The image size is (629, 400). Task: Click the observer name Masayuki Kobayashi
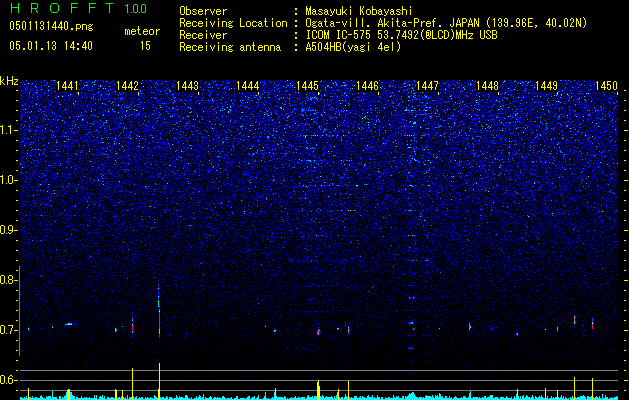tap(359, 11)
